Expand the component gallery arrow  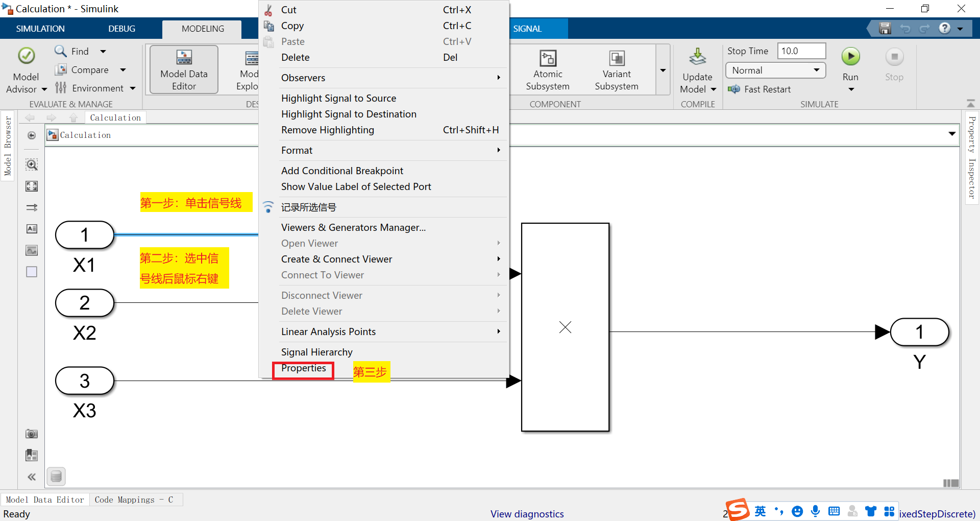pos(663,70)
